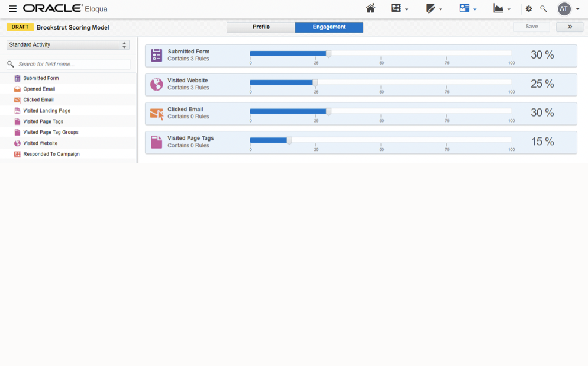Select Visited Landing Page icon in list
This screenshot has height=366, width=588.
[x=17, y=111]
